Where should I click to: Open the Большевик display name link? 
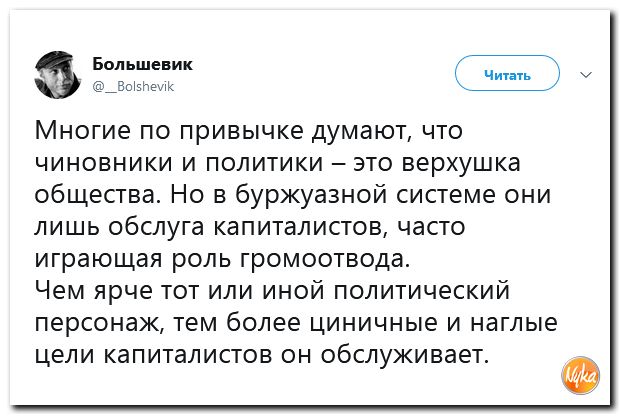(142, 64)
